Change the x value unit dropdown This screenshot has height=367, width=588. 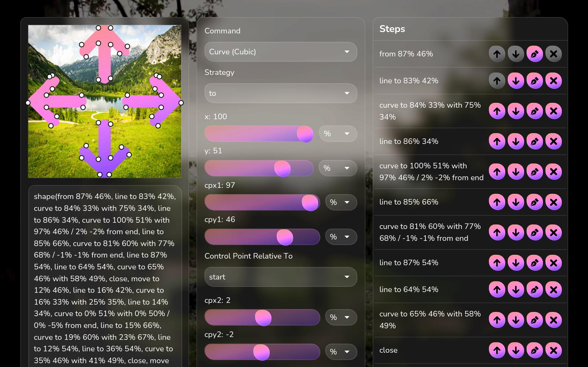click(x=338, y=134)
